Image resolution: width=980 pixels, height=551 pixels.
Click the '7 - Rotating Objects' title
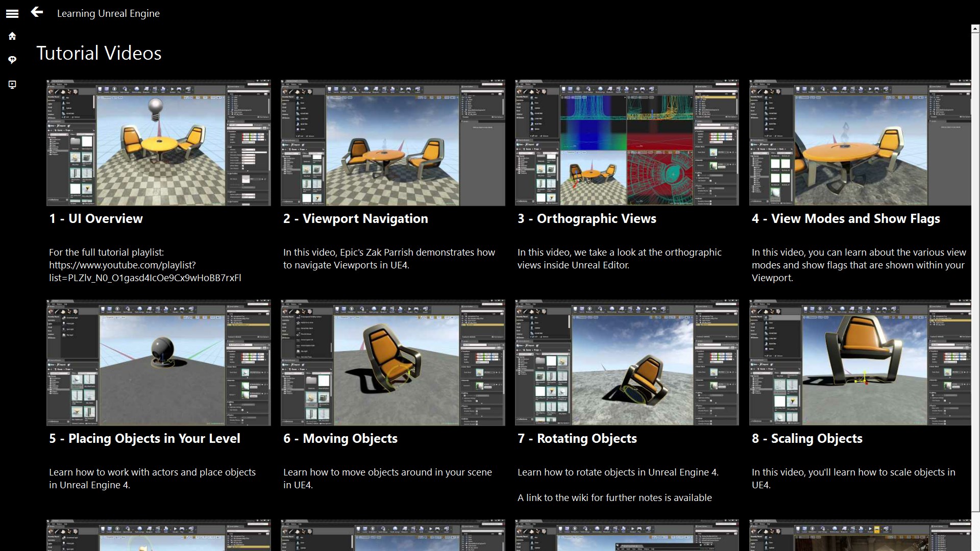pos(577,438)
